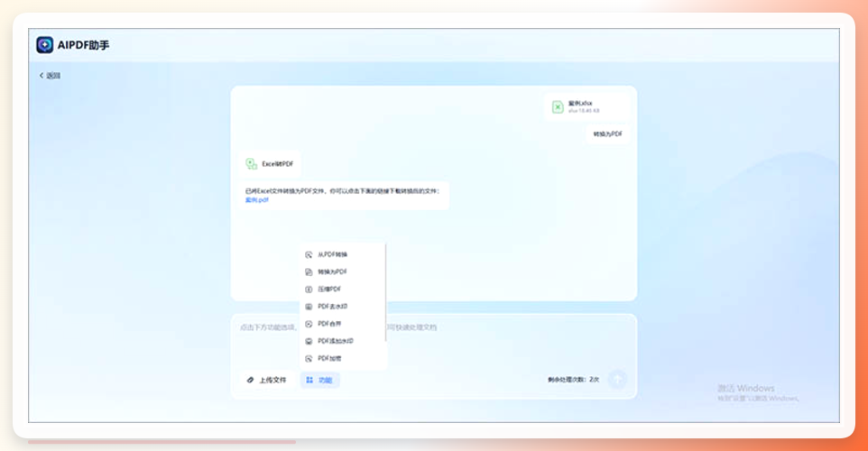The height and width of the screenshot is (451, 868).
Task: Click the AIPDF助手 title text
Action: 84,45
